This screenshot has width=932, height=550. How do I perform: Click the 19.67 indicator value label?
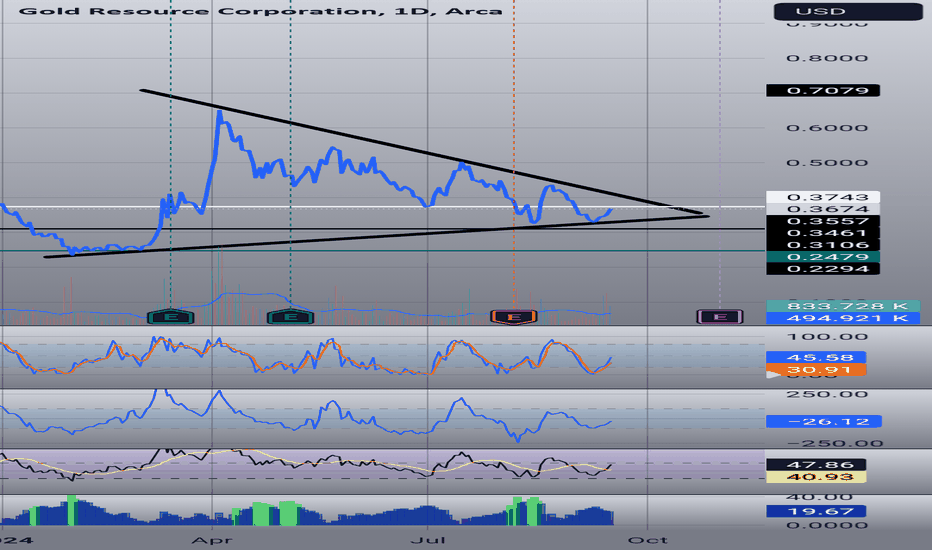816,511
